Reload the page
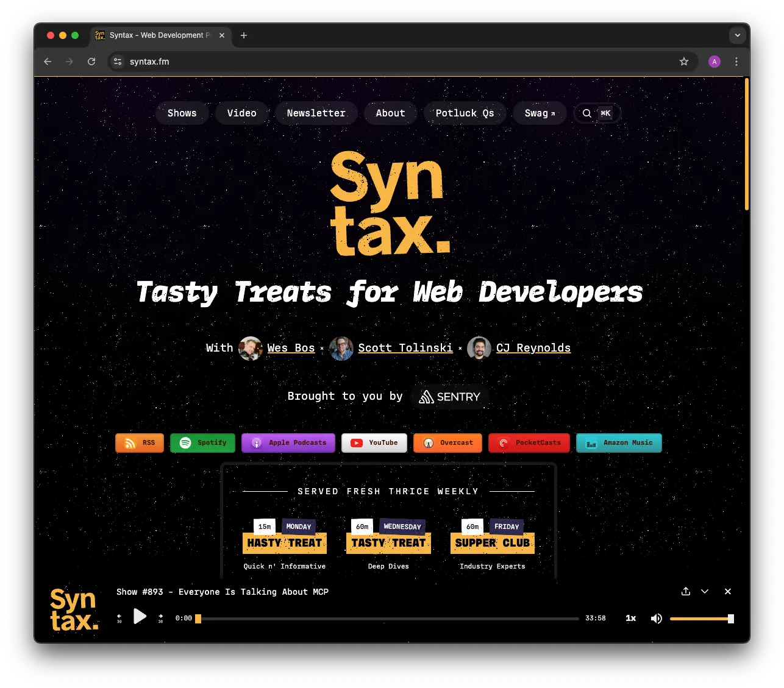784x688 pixels. [x=91, y=62]
